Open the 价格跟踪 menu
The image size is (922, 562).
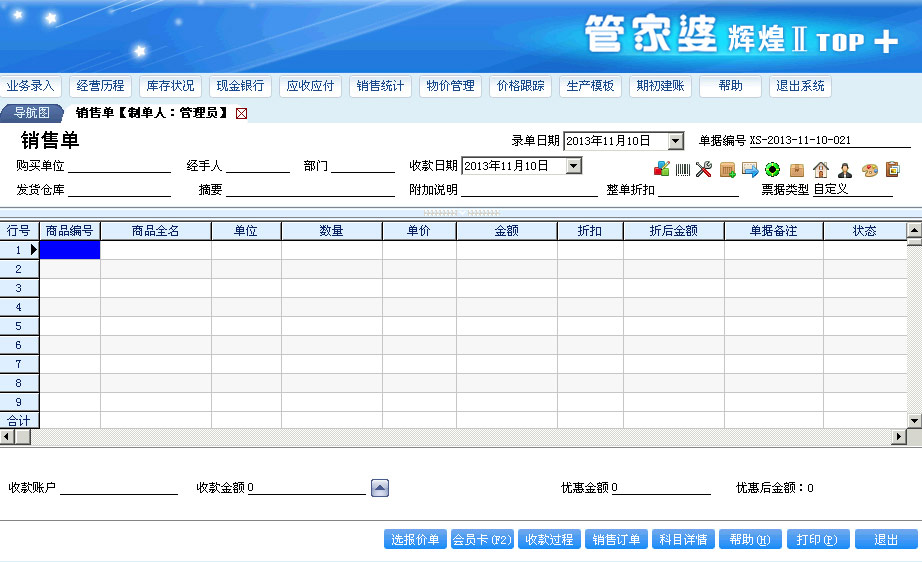coord(520,86)
